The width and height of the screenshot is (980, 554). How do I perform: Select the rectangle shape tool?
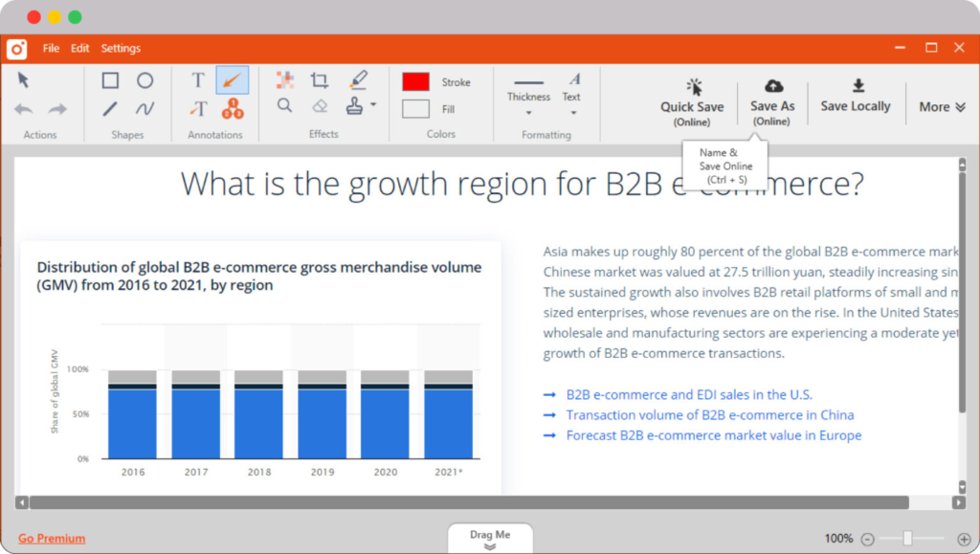click(111, 81)
